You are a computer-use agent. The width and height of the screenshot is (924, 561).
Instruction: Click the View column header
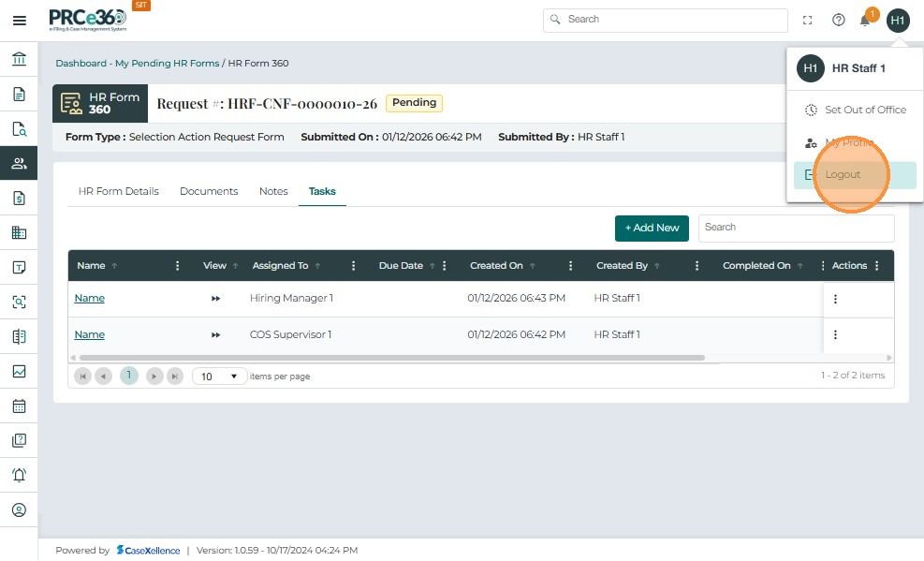click(214, 266)
